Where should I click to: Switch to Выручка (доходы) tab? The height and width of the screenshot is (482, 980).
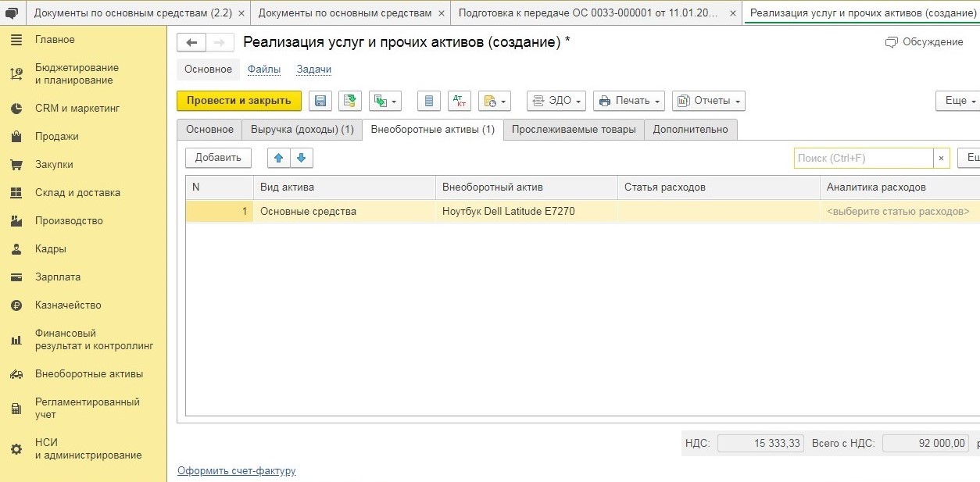click(302, 130)
